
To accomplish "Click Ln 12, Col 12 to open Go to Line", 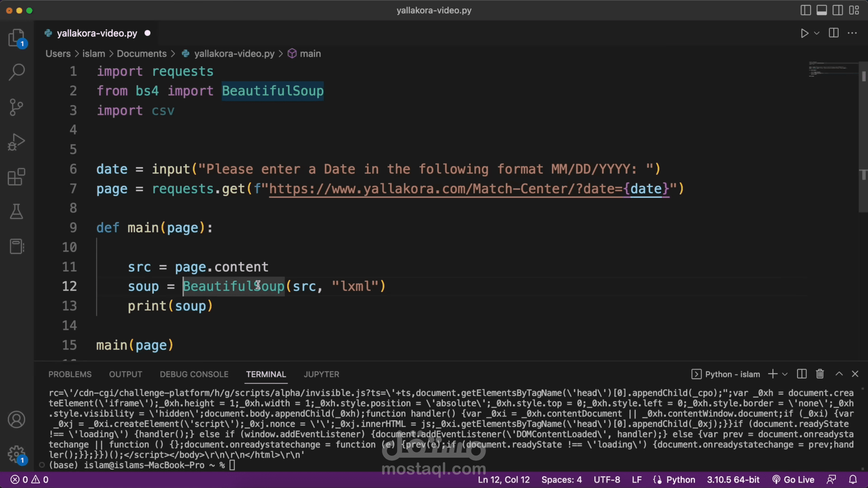I will coord(504,479).
